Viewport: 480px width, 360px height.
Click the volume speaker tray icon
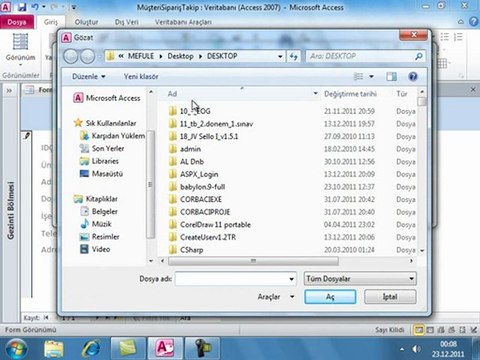(416, 349)
